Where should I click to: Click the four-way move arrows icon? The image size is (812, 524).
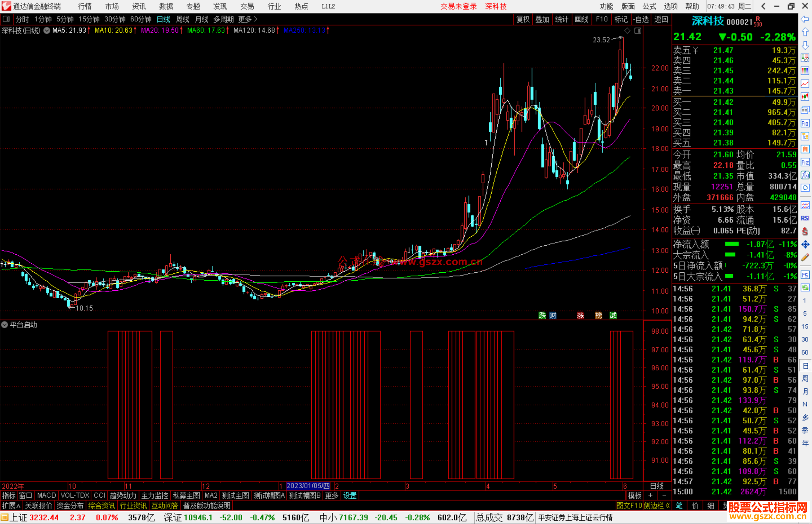pyautogui.click(x=805, y=245)
